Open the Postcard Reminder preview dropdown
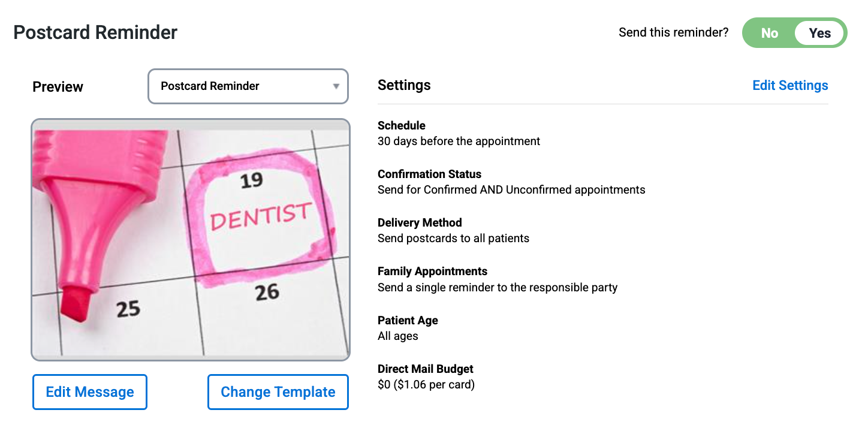868x440 pixels. tap(248, 86)
